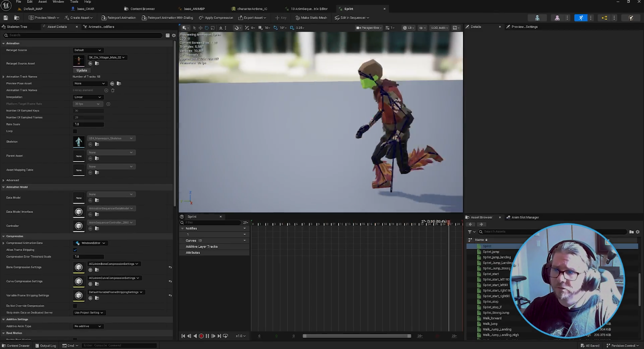Toggle Do Not Override Compression checkbox
Image resolution: width=644 pixels, height=349 pixels.
coord(75,306)
